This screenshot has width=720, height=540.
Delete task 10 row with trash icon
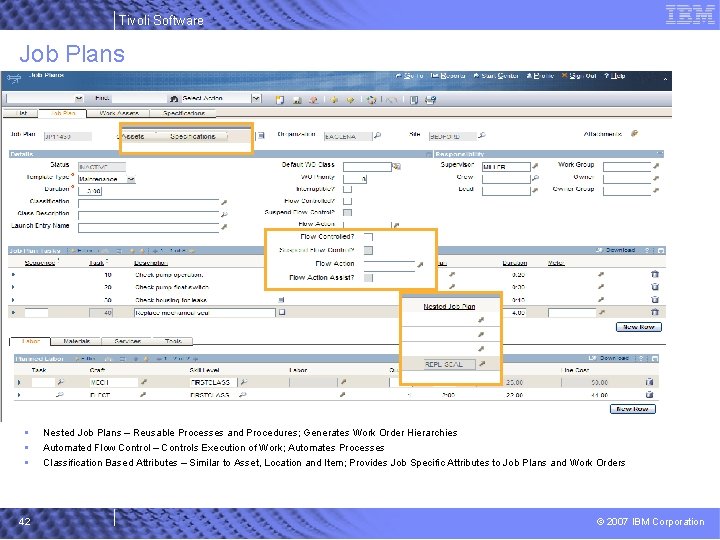(x=655, y=274)
